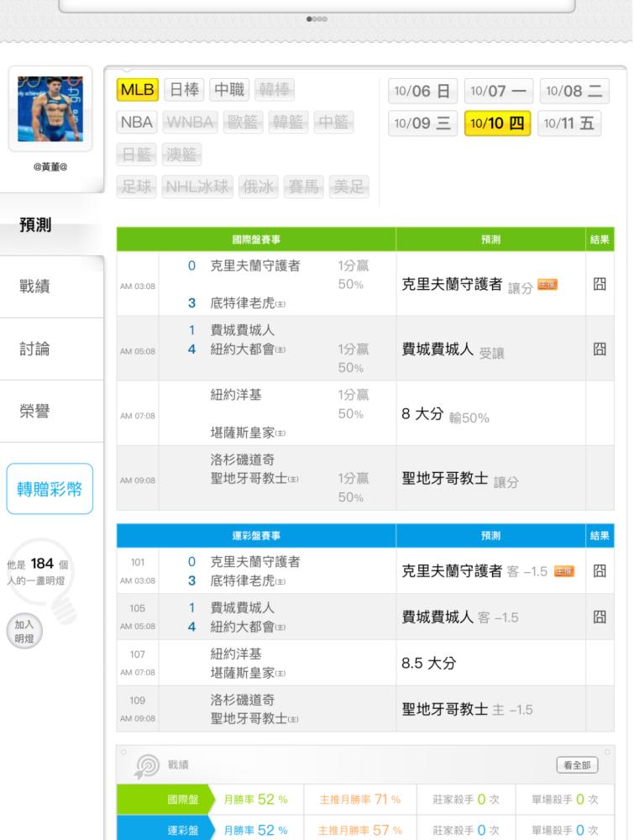Click 國際盤 單場殺手 0 次 stat

(564, 800)
